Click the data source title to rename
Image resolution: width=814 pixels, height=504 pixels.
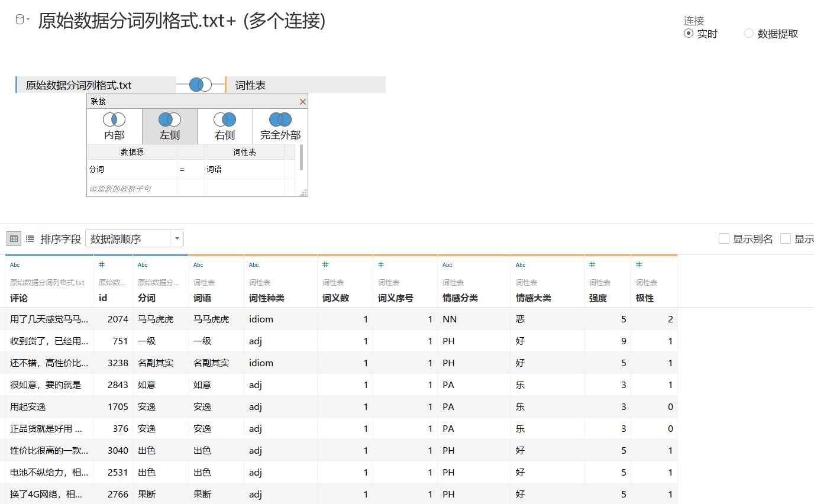[182, 20]
